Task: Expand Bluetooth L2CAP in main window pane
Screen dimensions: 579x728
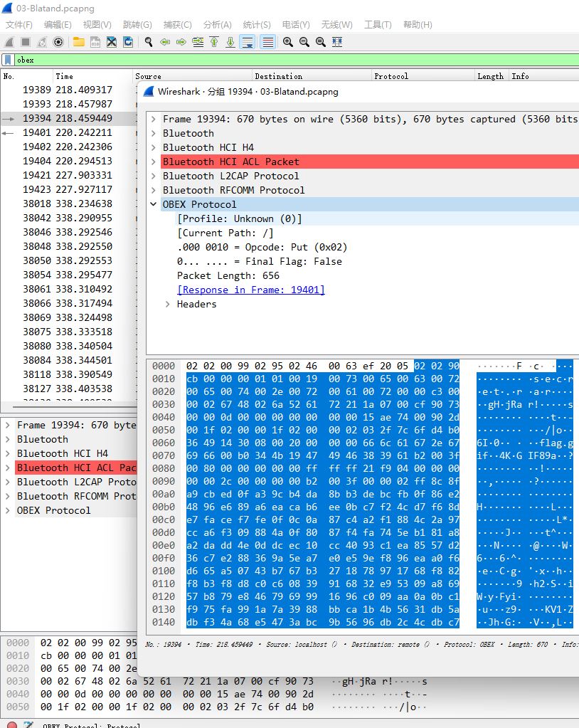Action: 8,482
